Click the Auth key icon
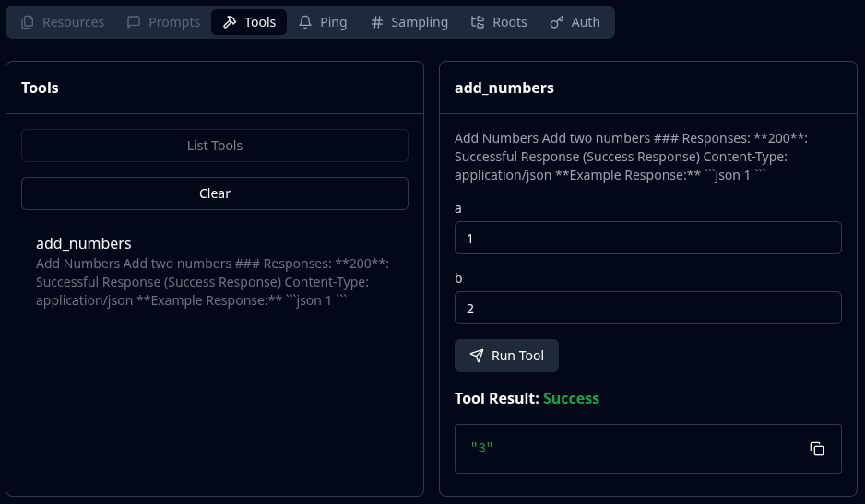 557,22
